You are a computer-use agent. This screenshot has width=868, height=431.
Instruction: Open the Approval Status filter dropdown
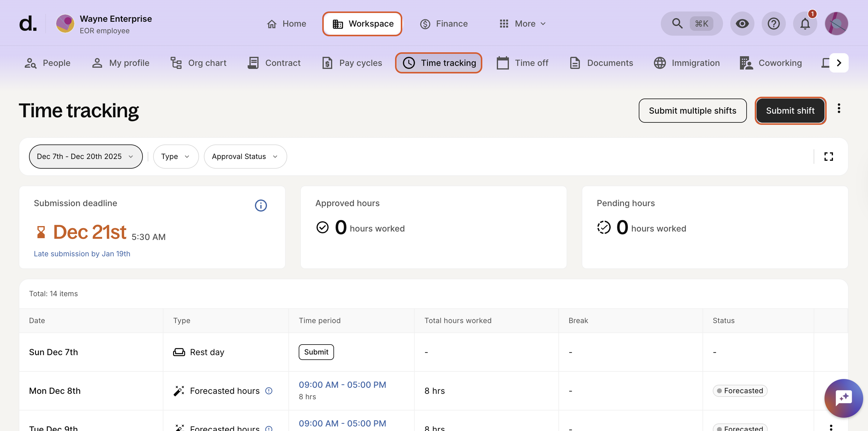pyautogui.click(x=245, y=157)
